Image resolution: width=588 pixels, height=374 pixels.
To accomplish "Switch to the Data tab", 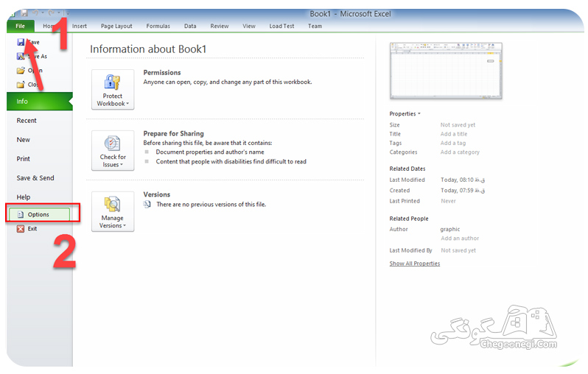I will point(190,26).
